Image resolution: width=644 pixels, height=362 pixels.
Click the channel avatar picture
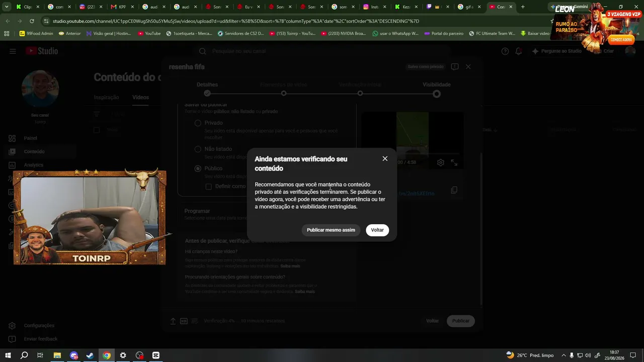tap(40, 89)
